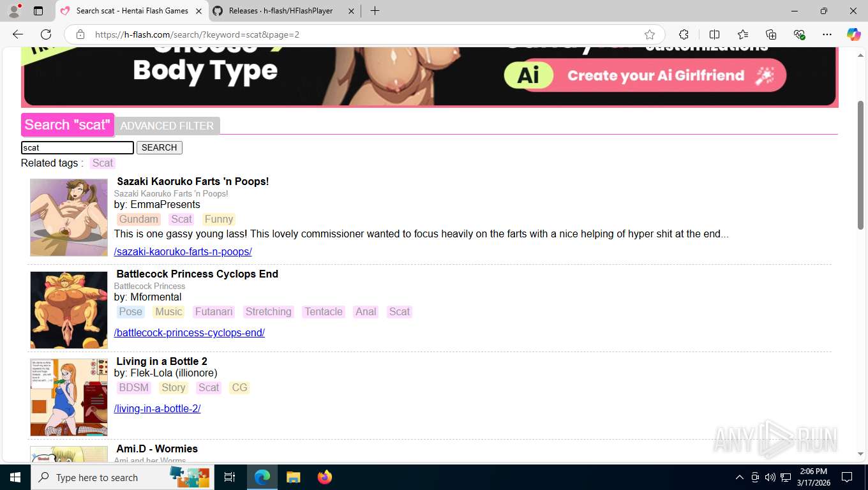Image resolution: width=868 pixels, height=490 pixels.
Task: Select the Search scat browser tab
Action: point(131,11)
